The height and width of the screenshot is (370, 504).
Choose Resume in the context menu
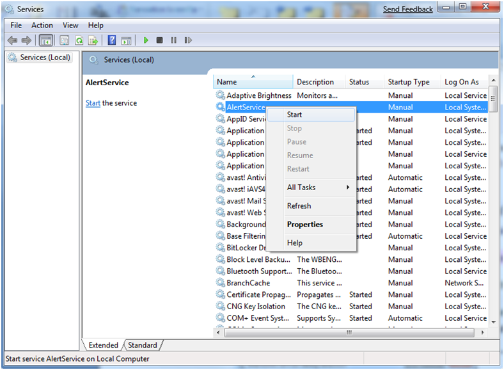[311, 155]
